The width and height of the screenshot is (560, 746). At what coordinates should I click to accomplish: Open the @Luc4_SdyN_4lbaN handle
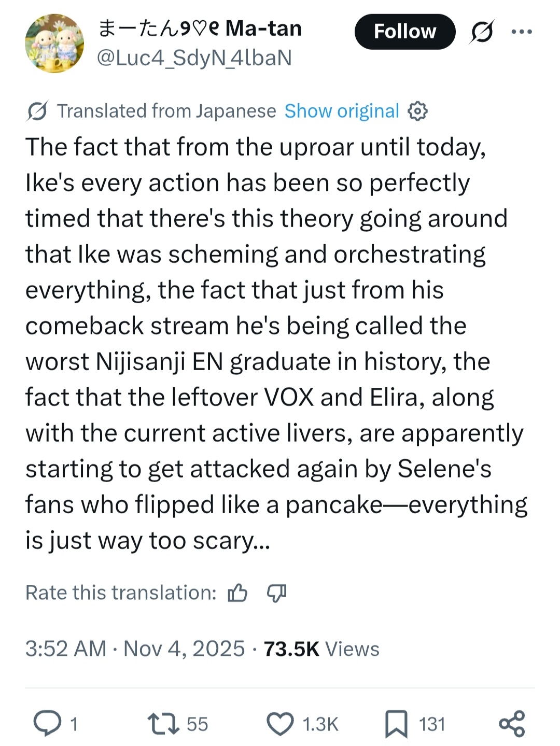[194, 58]
